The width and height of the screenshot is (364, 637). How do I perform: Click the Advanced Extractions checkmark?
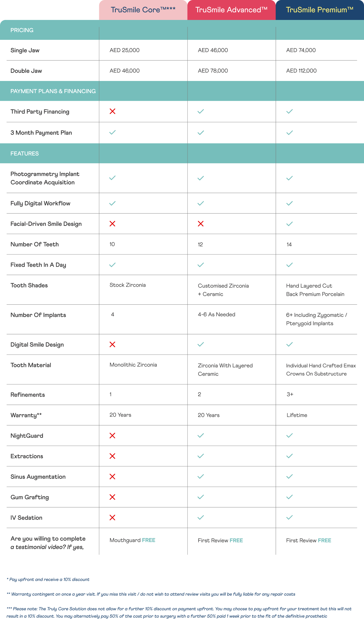[x=201, y=456]
